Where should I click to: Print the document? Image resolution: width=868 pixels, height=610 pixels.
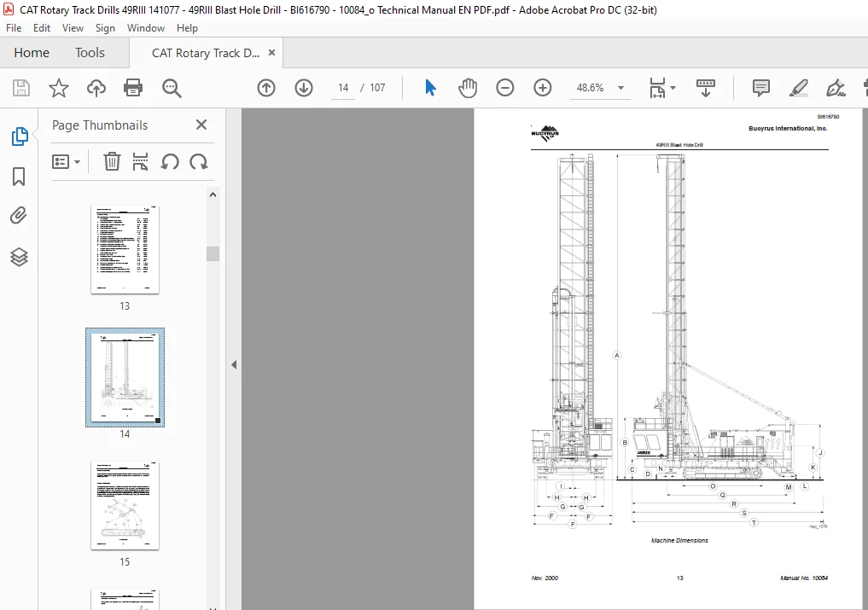(133, 88)
